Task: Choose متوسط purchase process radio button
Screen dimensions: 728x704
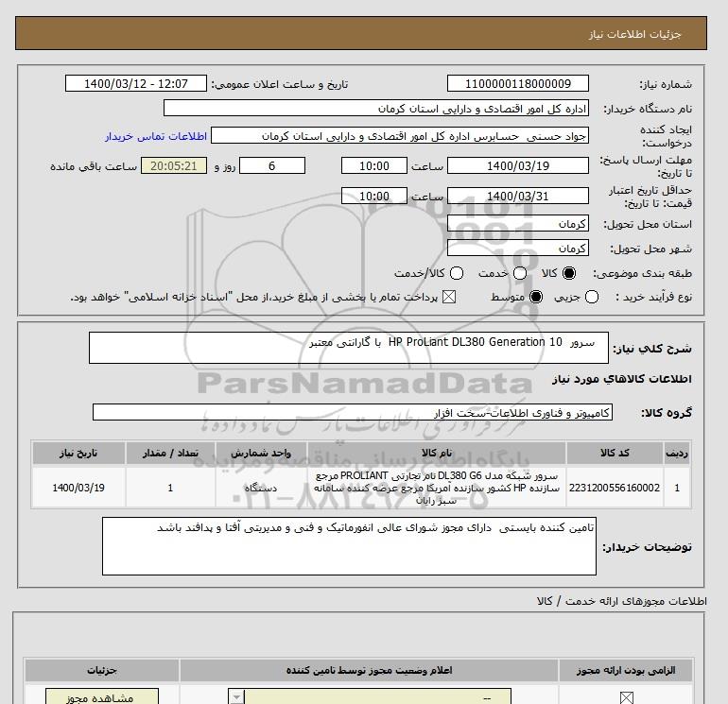Action: pos(536,297)
